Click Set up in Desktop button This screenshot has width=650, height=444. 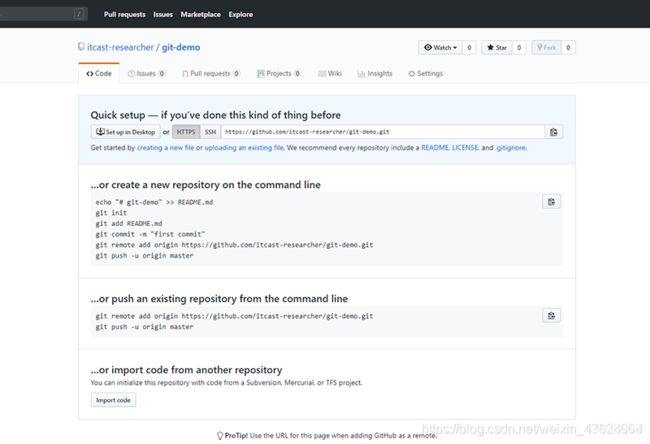[126, 132]
